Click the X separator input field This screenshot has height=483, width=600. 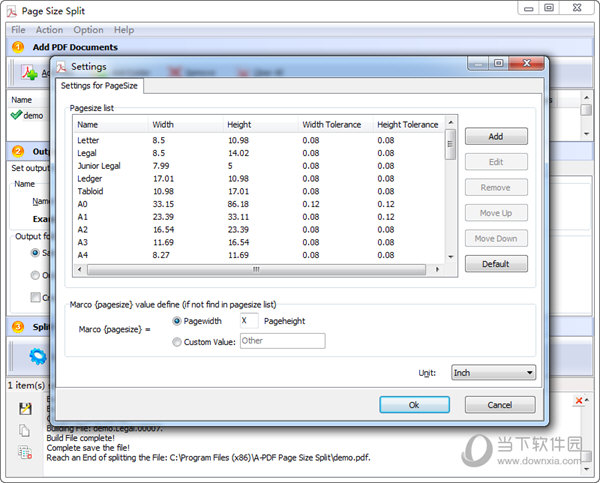coord(249,321)
